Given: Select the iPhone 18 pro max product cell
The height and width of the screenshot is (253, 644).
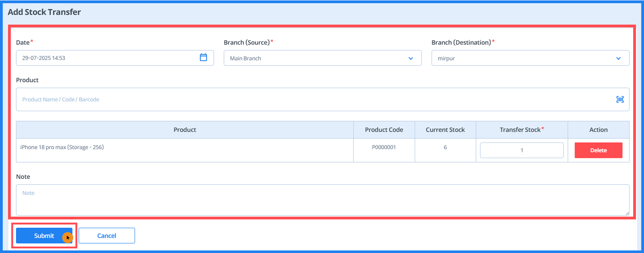Looking at the screenshot, I should coord(62,147).
